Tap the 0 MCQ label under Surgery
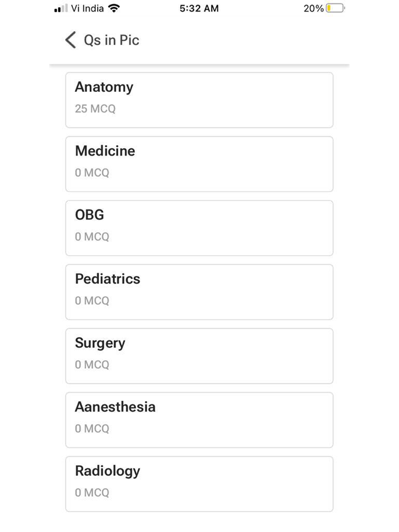This screenshot has width=399, height=532. (92, 365)
